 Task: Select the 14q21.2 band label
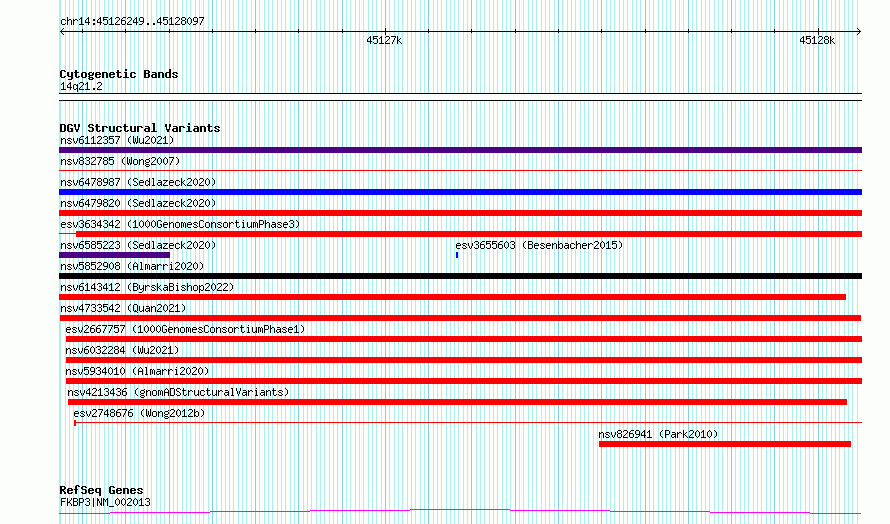pyautogui.click(x=81, y=86)
